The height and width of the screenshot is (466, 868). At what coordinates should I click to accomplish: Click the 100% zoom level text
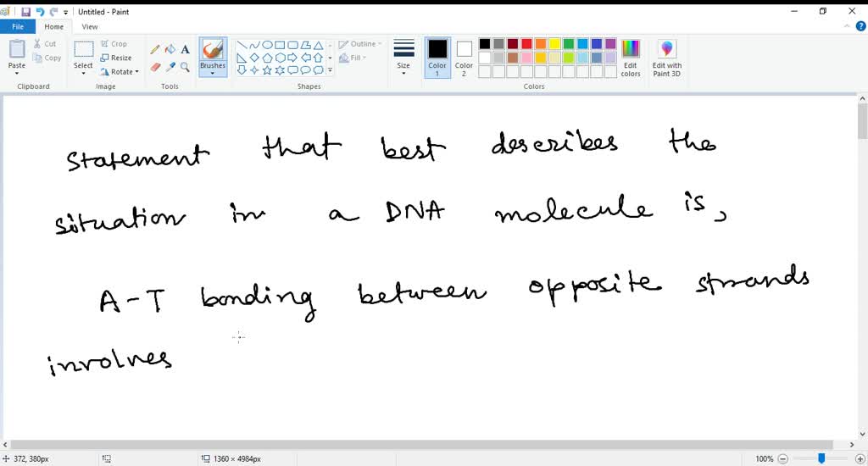[764, 459]
